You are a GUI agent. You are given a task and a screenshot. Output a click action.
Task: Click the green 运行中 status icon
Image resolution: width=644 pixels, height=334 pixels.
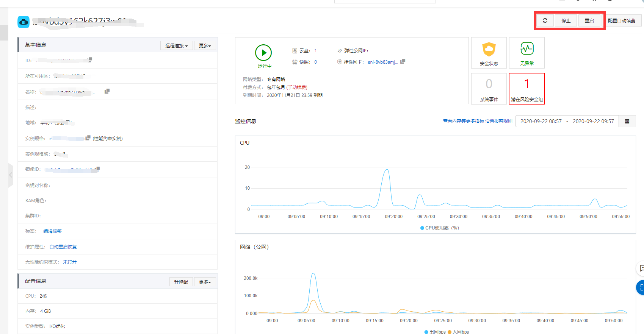(263, 53)
